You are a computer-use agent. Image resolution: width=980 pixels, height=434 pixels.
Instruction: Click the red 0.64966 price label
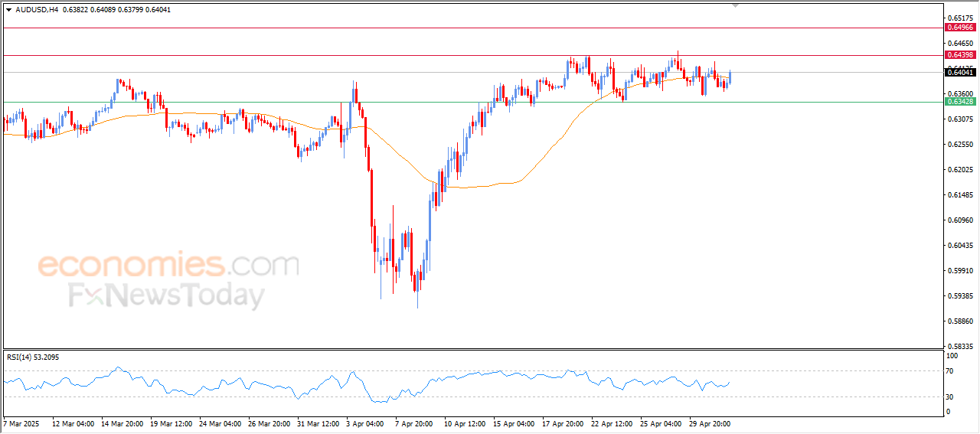[961, 28]
